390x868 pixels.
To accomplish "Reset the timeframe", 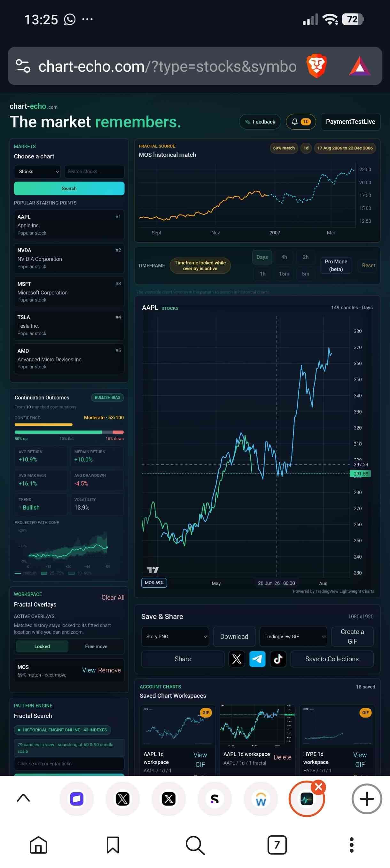I will click(x=369, y=266).
